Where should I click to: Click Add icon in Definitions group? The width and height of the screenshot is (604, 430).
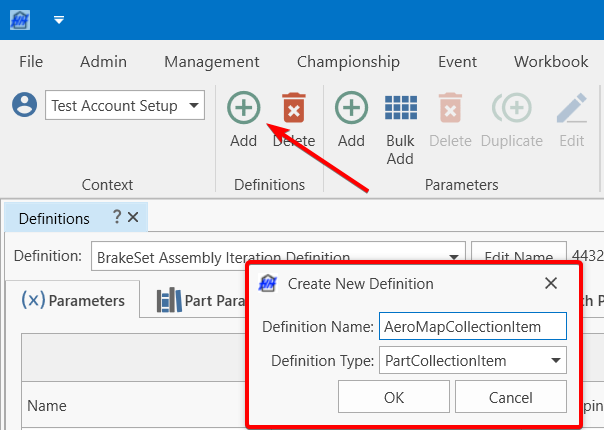(243, 108)
